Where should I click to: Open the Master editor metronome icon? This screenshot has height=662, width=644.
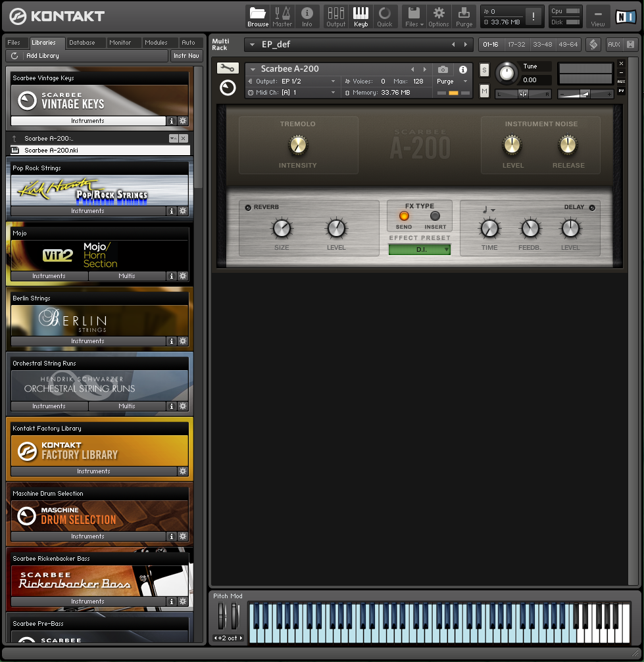pos(282,16)
